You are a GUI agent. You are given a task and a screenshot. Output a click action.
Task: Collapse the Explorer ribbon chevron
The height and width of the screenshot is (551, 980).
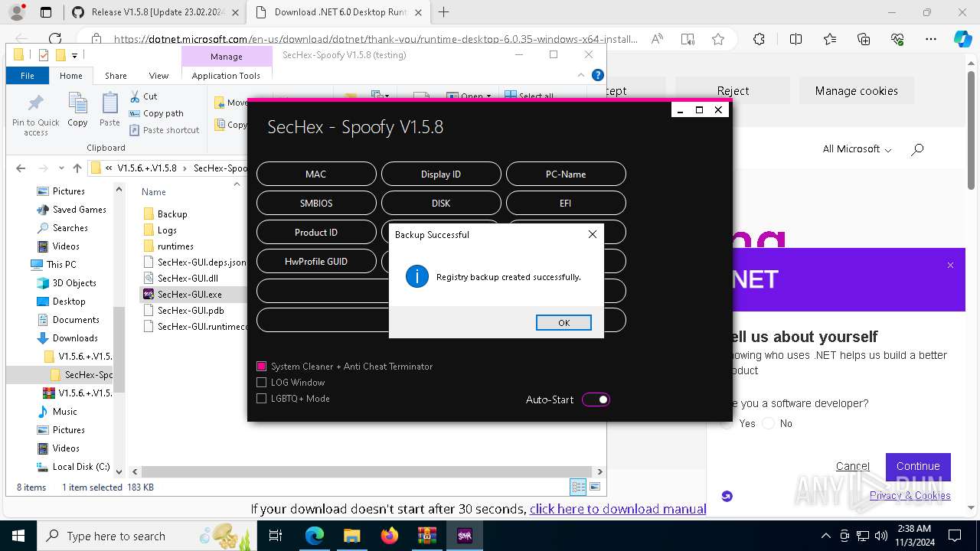pos(582,76)
